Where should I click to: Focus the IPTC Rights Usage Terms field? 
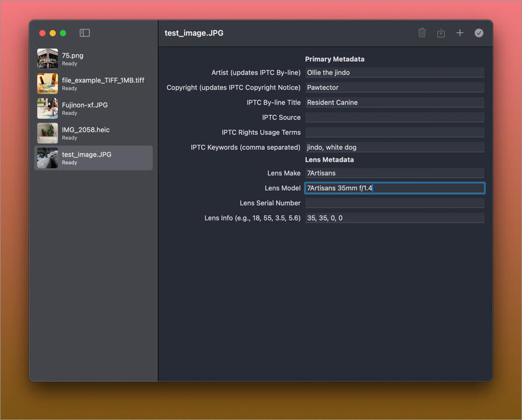(394, 132)
